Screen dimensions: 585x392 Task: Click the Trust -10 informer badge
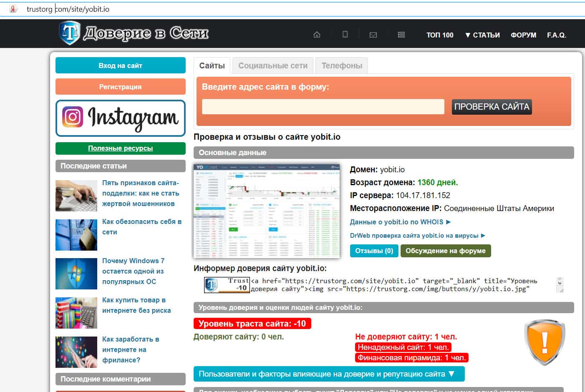point(227,285)
